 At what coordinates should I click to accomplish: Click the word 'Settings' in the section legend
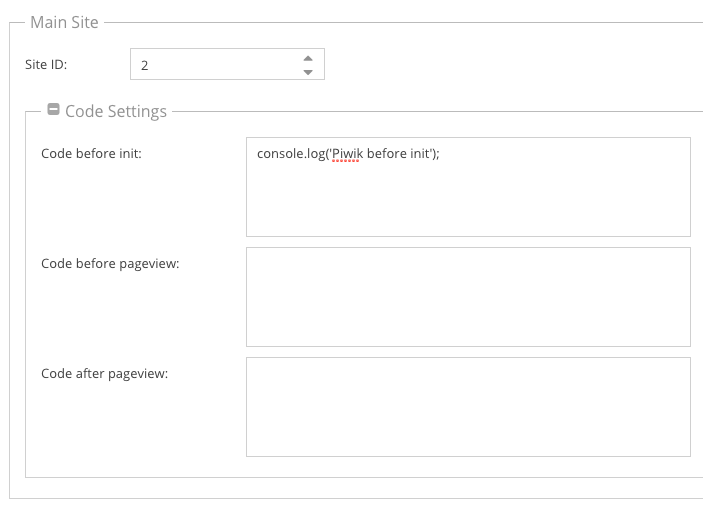[138, 111]
